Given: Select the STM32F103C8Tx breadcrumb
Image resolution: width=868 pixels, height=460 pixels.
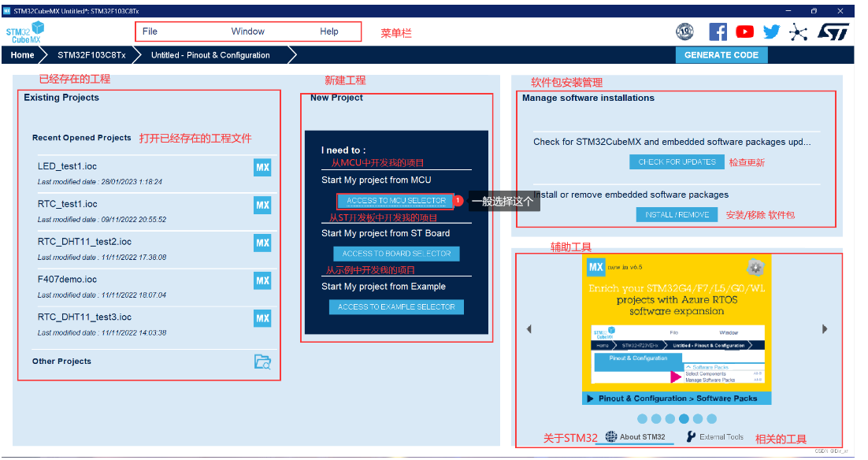Looking at the screenshot, I should (x=91, y=55).
